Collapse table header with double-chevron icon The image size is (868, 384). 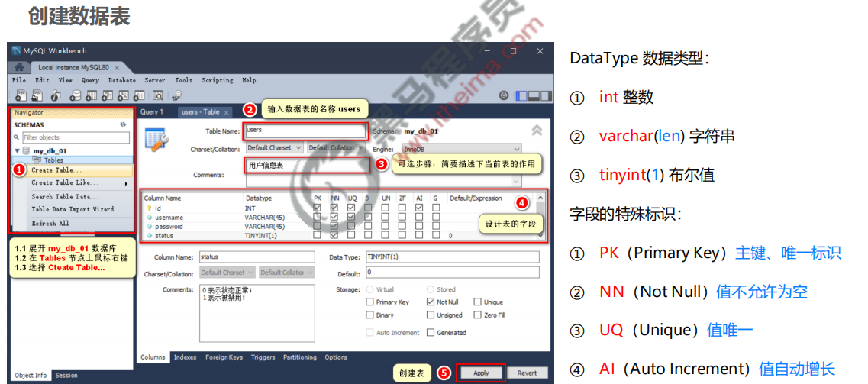click(x=537, y=131)
